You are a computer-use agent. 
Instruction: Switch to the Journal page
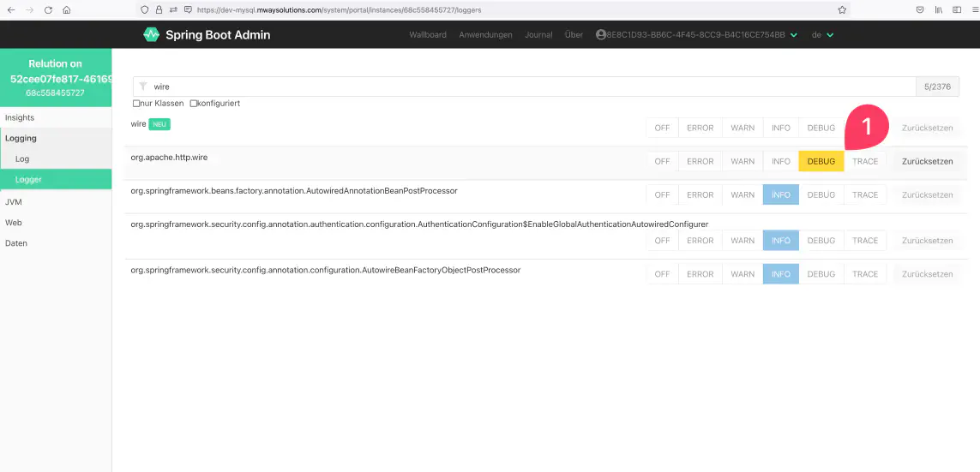[x=538, y=35]
